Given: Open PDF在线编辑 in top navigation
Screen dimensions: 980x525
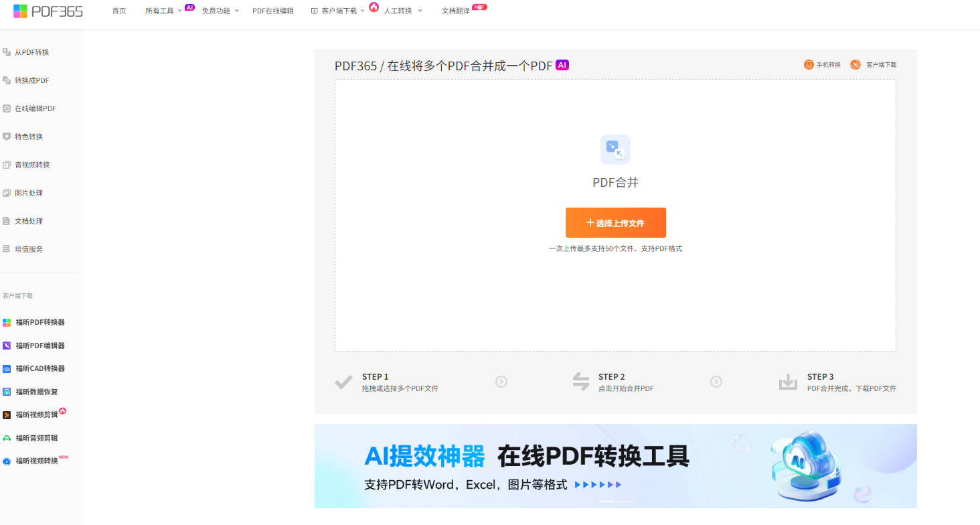Looking at the screenshot, I should click(x=272, y=11).
